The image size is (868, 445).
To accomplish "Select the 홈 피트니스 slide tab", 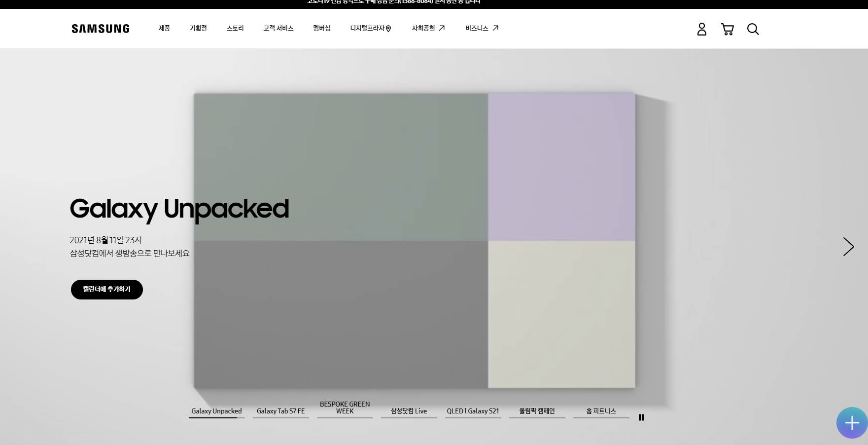I will tap(601, 411).
